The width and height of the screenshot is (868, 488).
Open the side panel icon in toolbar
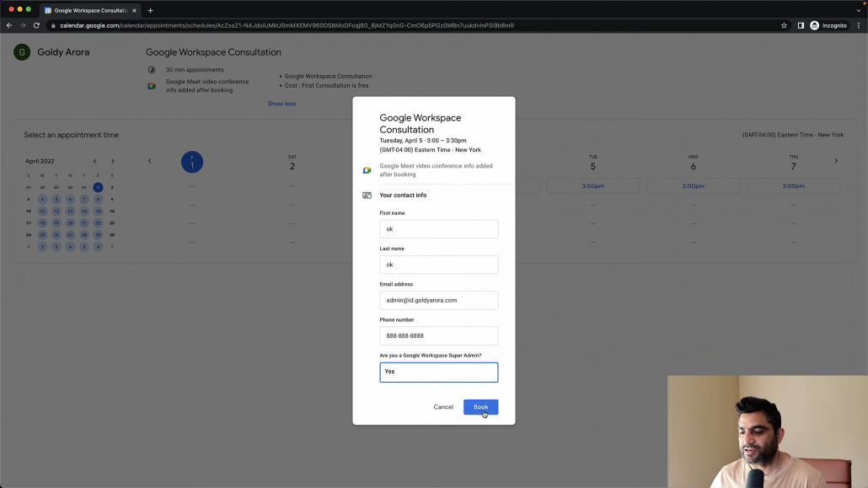point(801,25)
